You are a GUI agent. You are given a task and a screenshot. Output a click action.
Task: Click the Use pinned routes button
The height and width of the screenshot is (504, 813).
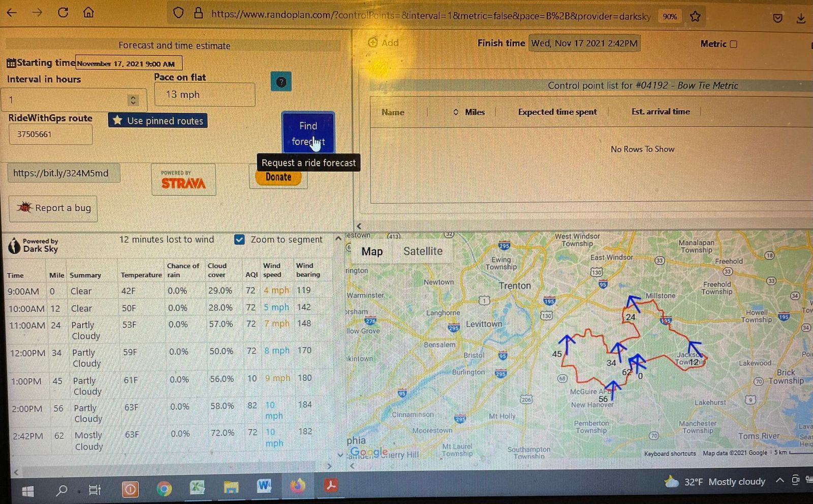pos(158,120)
